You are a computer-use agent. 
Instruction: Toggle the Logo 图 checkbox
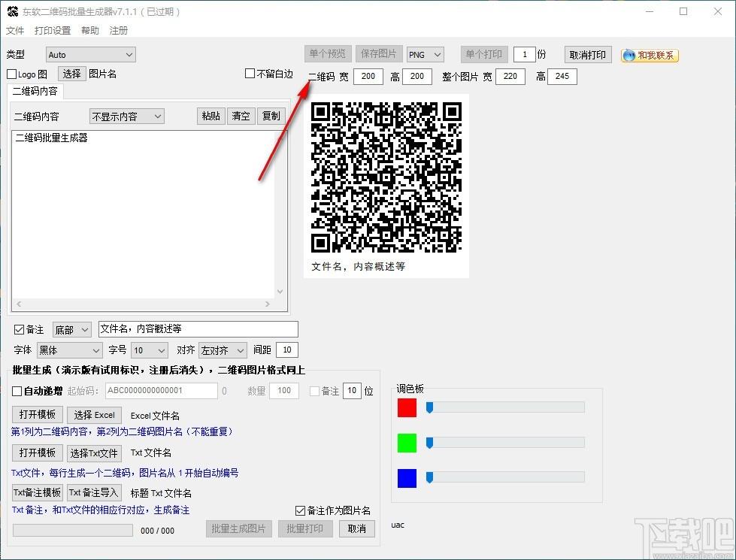coord(12,74)
